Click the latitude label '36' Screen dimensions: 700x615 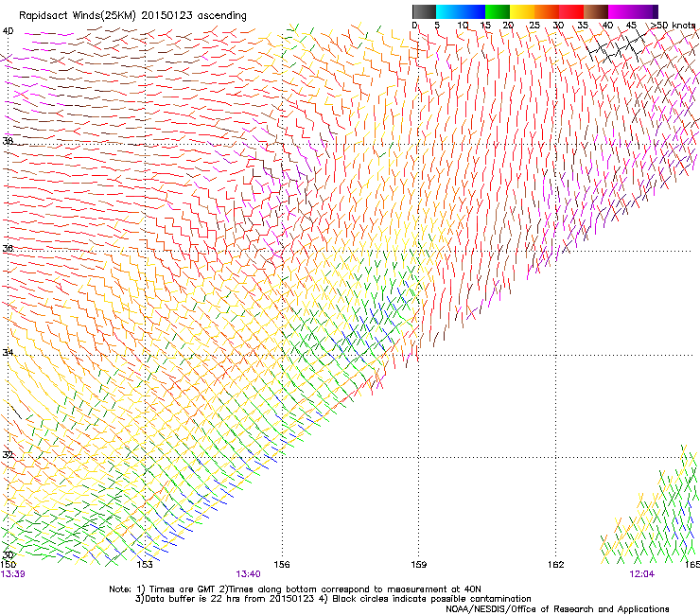pyautogui.click(x=8, y=248)
